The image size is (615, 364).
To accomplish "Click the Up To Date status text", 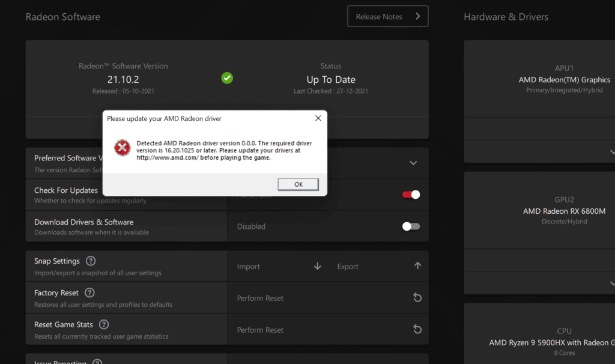I will (331, 80).
